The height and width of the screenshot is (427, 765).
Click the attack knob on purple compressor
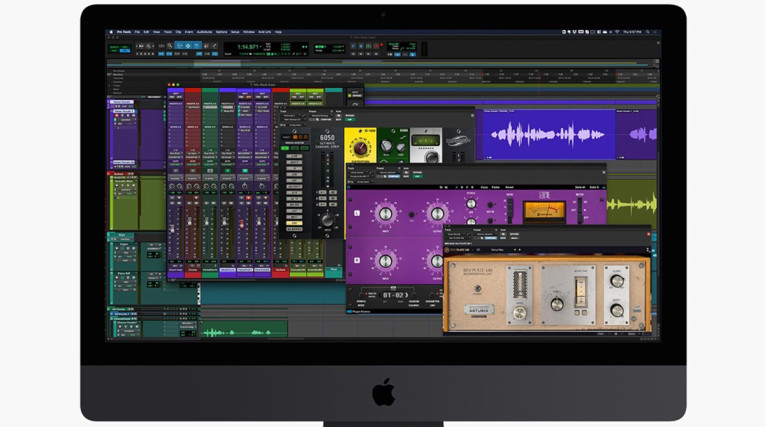coord(471,204)
